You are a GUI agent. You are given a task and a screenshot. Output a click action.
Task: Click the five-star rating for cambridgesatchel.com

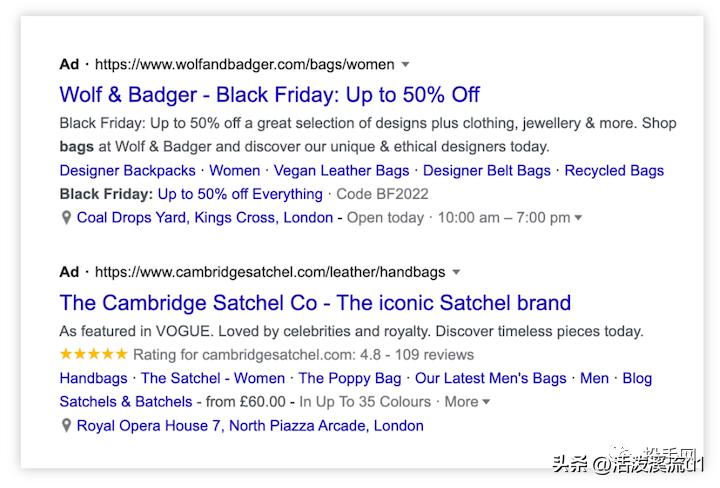click(x=93, y=354)
